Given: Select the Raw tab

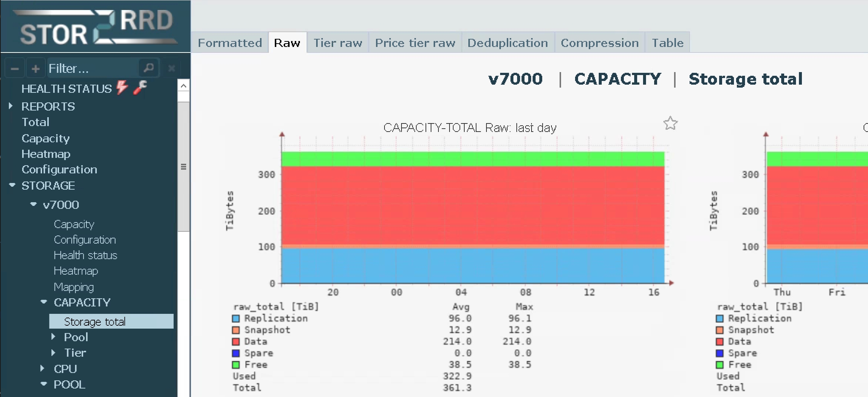Looking at the screenshot, I should [287, 43].
